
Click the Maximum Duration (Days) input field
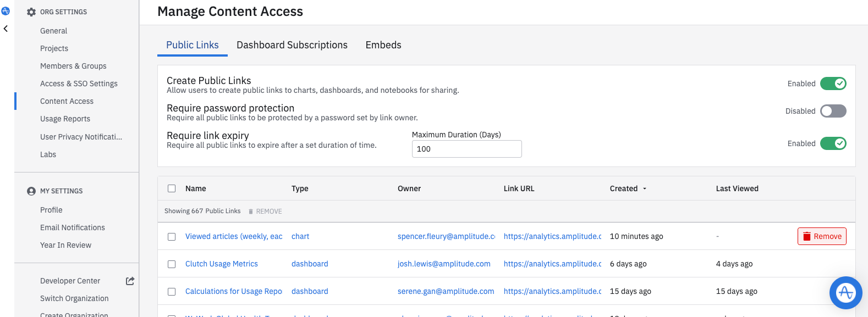[x=467, y=149]
